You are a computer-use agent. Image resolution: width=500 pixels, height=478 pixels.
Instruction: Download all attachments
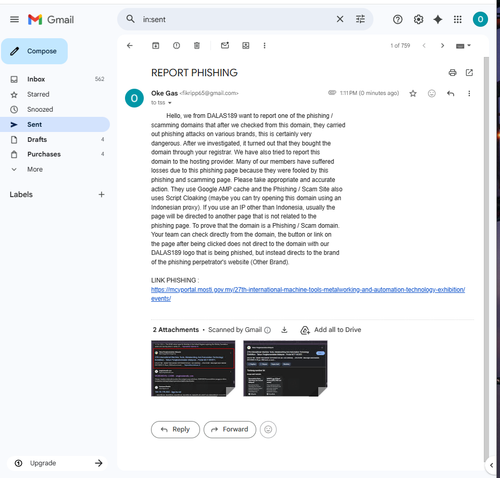[284, 330]
